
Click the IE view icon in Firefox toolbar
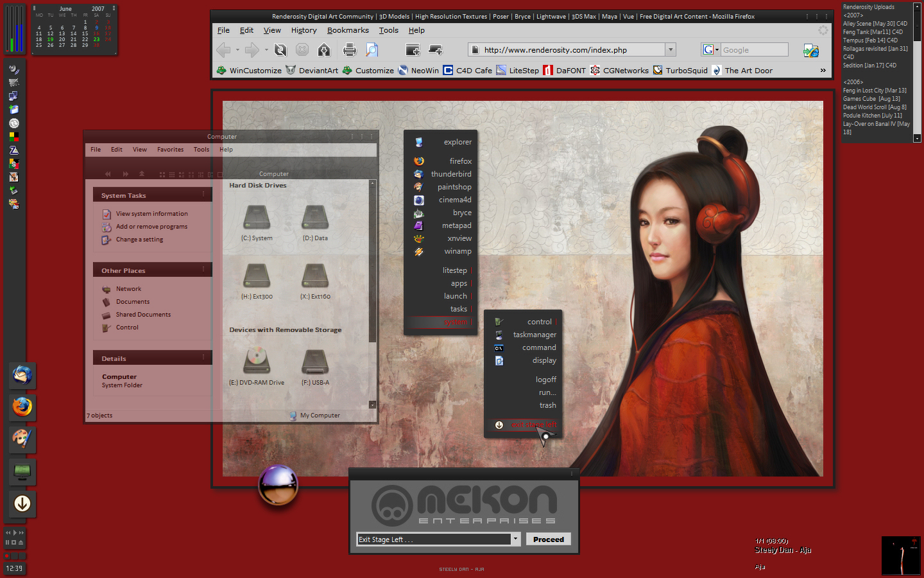click(x=811, y=50)
